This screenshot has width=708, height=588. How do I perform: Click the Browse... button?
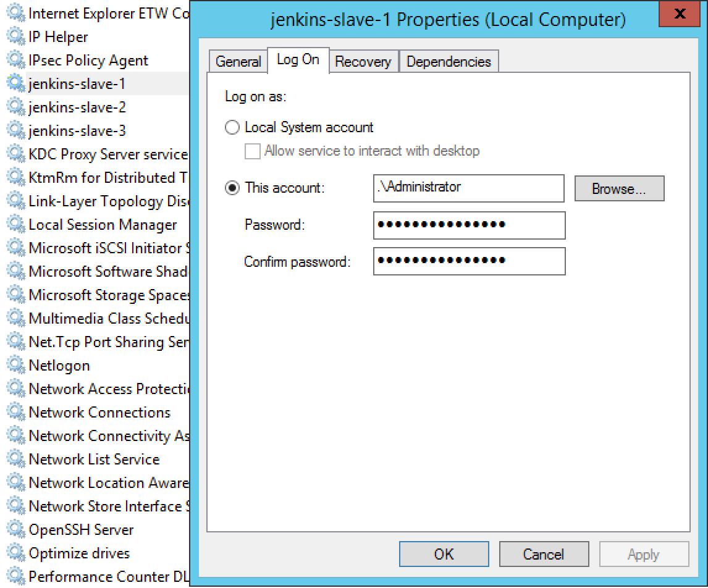tap(619, 188)
